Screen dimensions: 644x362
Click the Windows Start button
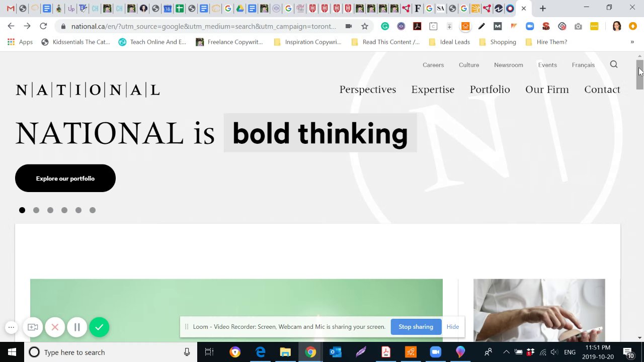12,352
